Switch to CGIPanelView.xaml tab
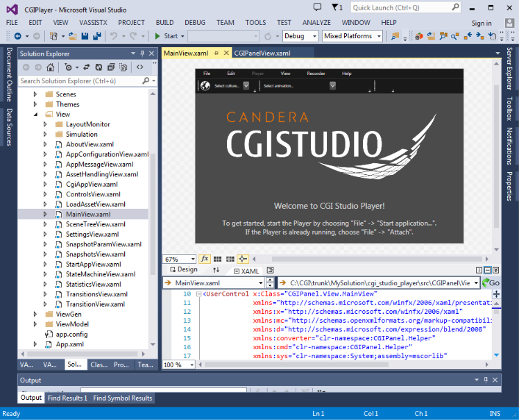 262,53
